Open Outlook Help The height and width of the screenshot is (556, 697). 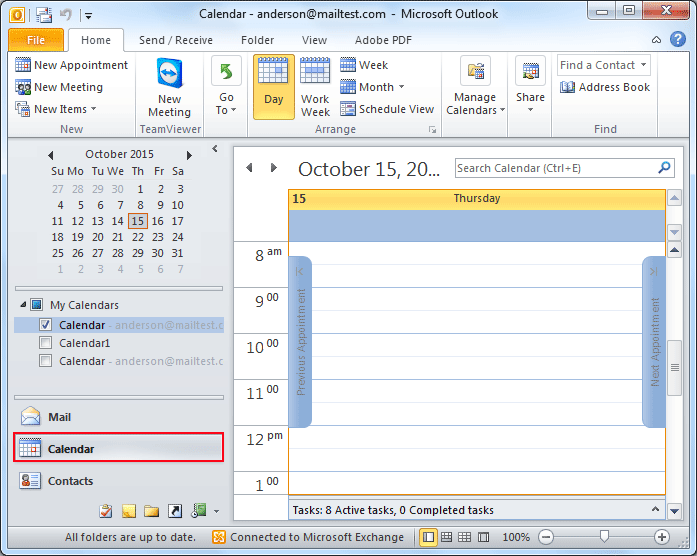click(x=677, y=39)
